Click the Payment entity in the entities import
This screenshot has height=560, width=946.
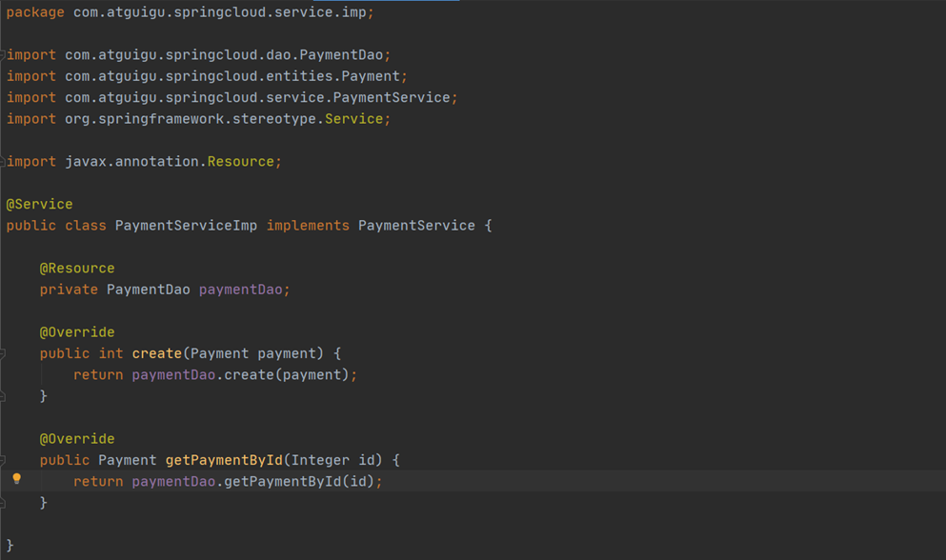point(371,76)
